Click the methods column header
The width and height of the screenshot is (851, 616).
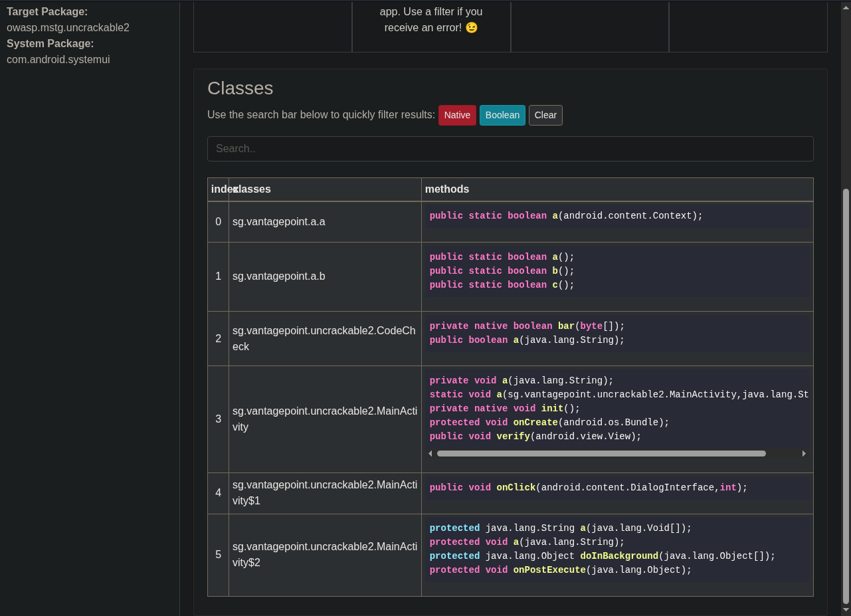447,189
